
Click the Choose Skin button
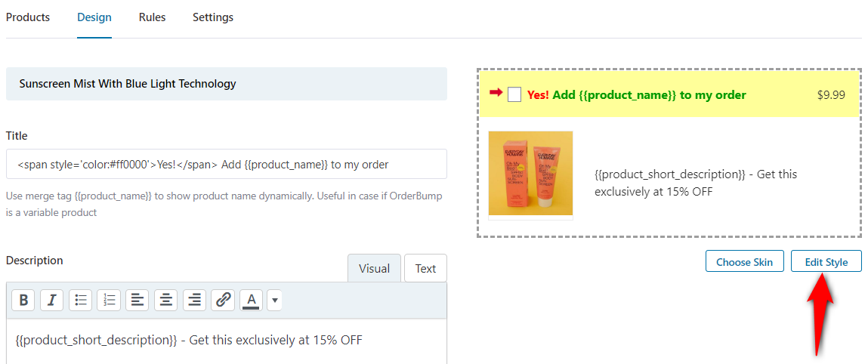pos(745,261)
